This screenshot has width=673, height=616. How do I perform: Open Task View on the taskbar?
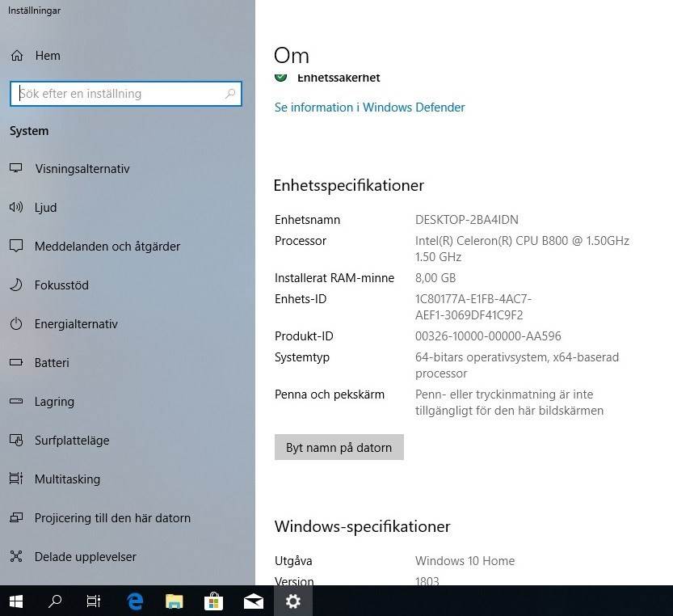pos(94,601)
